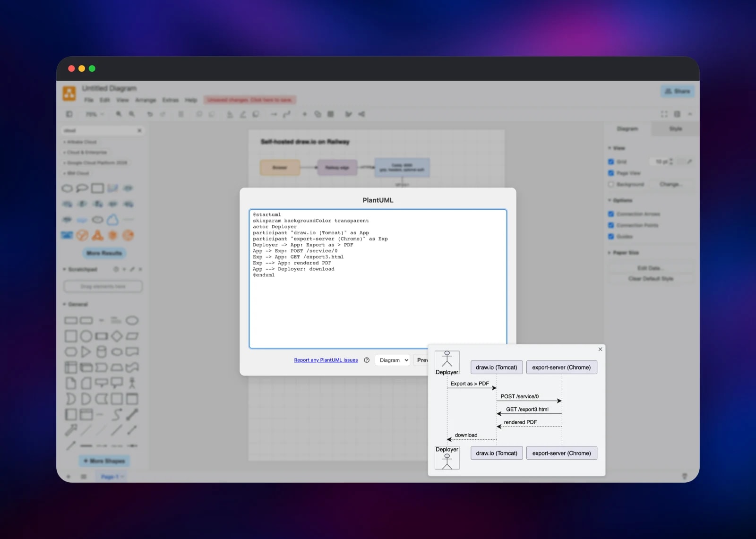This screenshot has height=539, width=756.
Task: Expand the IBM Cloud shape category
Action: tap(76, 173)
